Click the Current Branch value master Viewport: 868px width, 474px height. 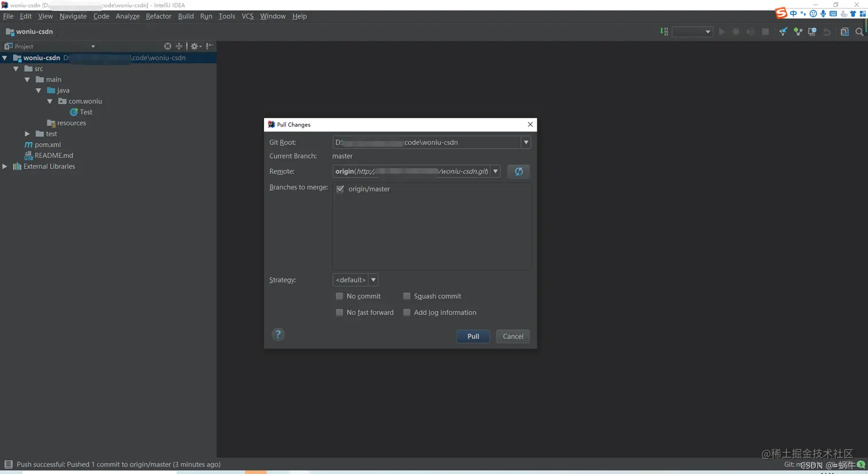point(343,156)
